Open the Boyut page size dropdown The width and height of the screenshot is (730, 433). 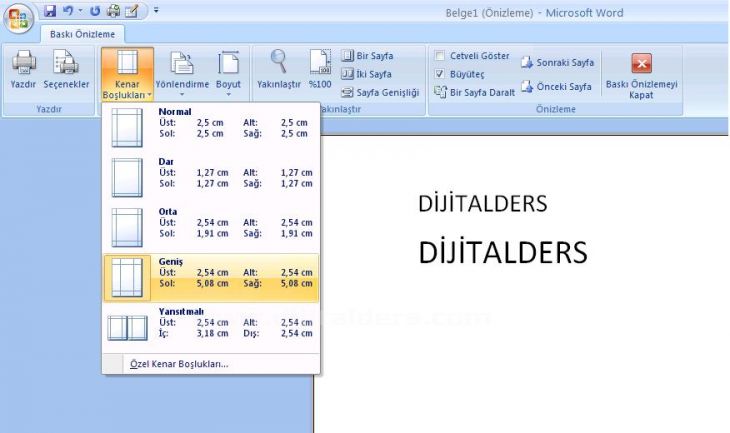[228, 74]
